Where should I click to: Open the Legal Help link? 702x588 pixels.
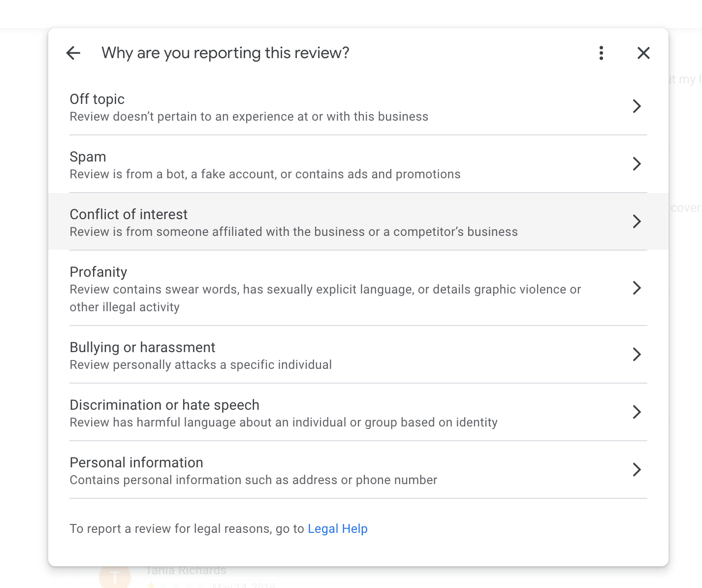[337, 528]
